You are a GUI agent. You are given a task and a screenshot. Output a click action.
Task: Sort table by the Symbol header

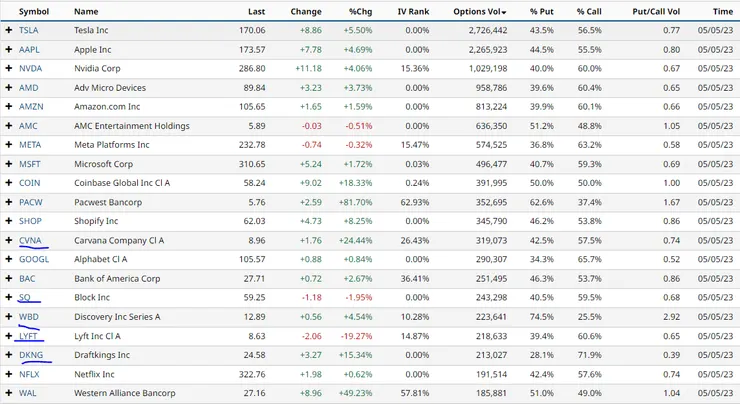pos(34,11)
